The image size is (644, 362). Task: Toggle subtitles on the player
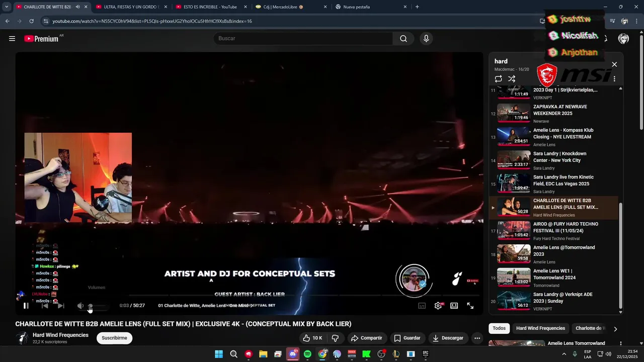click(422, 306)
